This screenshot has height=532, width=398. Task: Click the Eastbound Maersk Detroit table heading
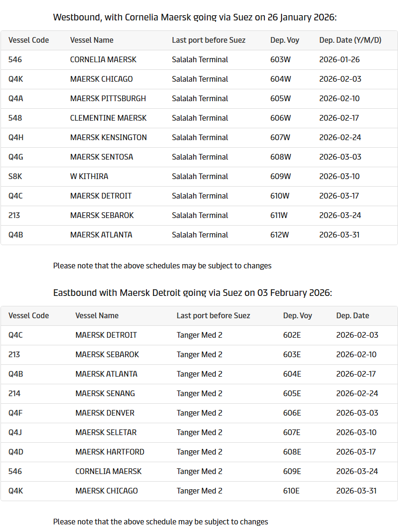pos(193,293)
